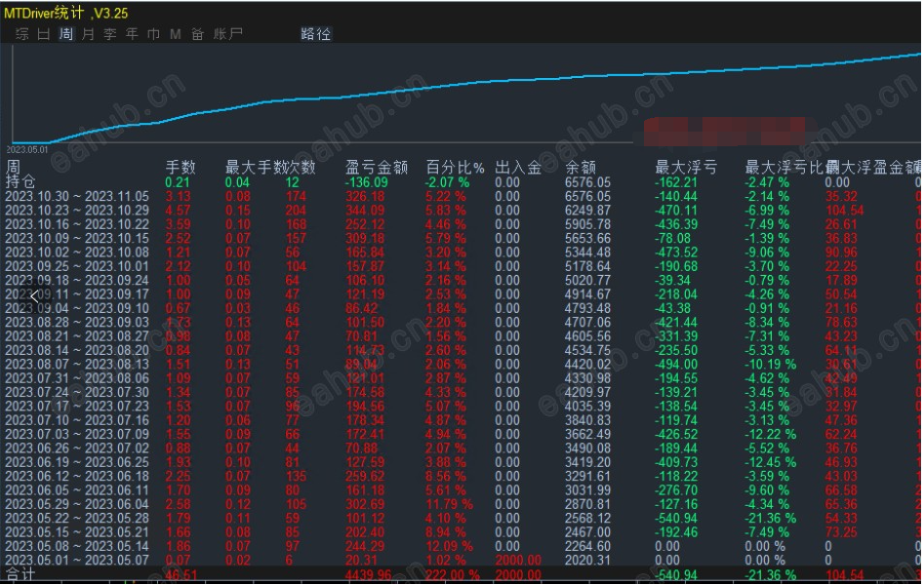This screenshot has width=924, height=584.
Task: Select the M tab
Action: (175, 34)
